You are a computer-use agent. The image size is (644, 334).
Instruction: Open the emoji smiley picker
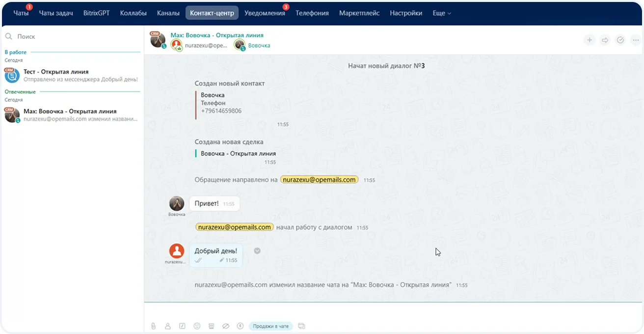[197, 326]
